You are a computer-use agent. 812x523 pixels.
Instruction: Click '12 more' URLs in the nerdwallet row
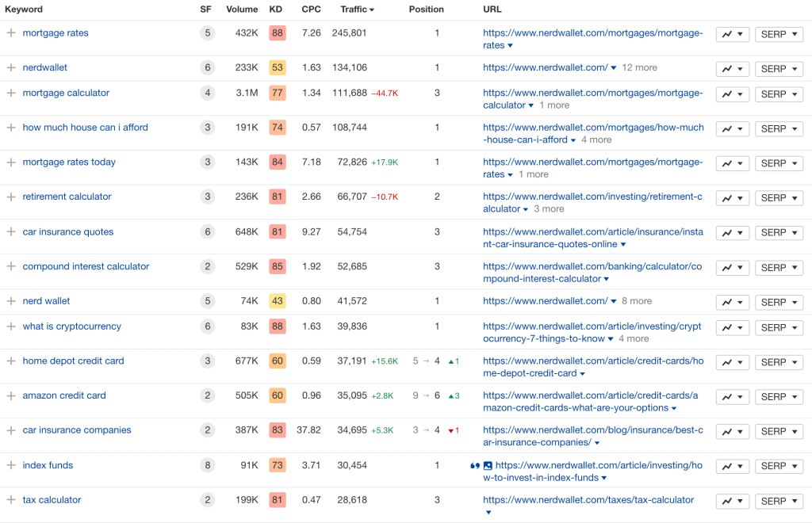tap(640, 68)
